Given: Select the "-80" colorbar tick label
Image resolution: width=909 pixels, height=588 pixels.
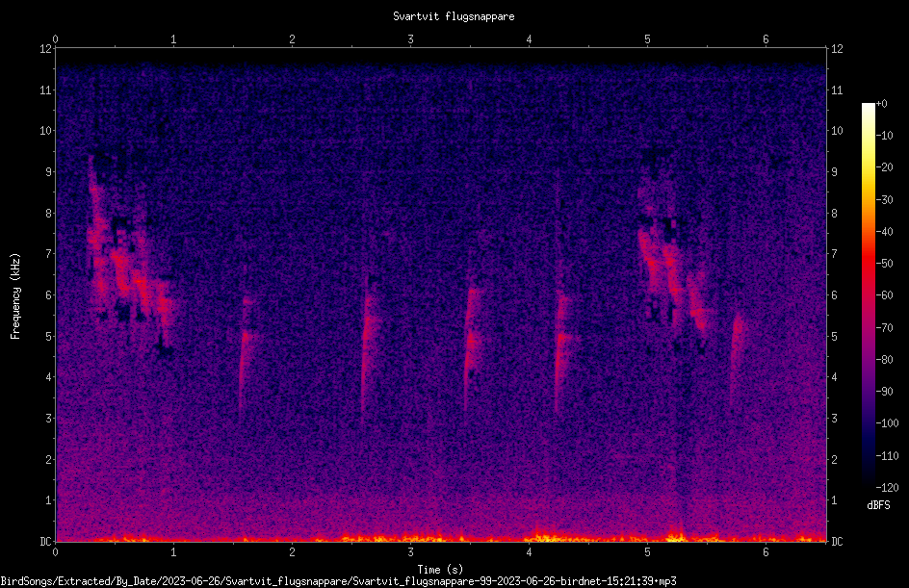Looking at the screenshot, I should click(x=885, y=360).
